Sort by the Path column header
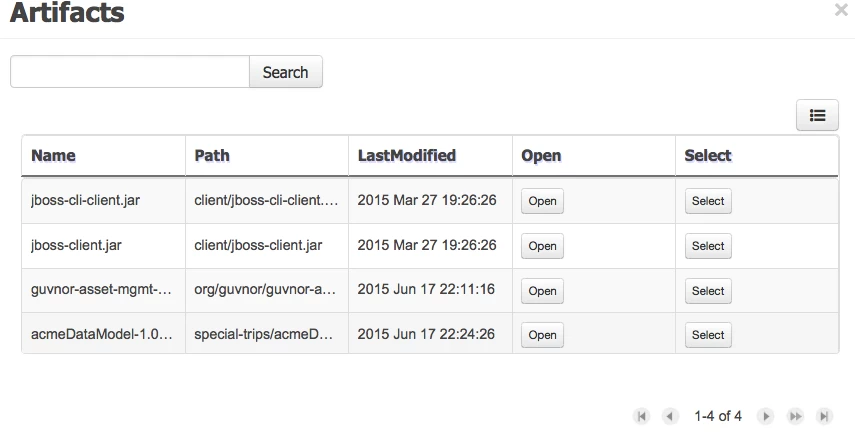Image resolution: width=855 pixels, height=446 pixels. click(x=212, y=155)
